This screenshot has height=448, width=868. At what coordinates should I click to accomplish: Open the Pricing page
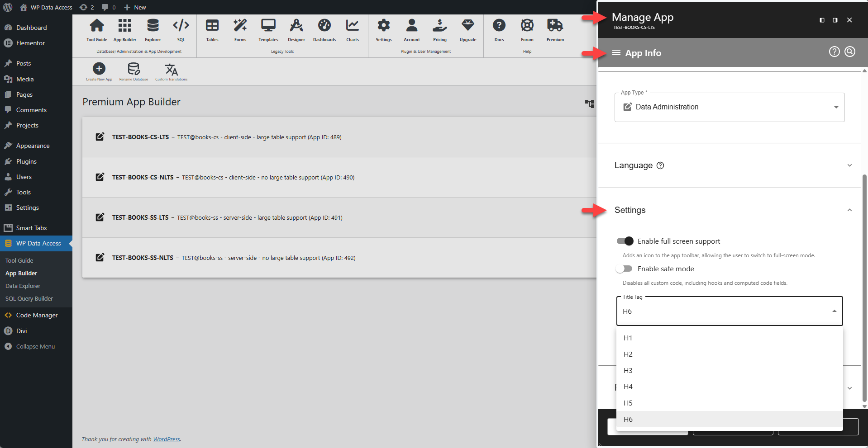coord(439,29)
